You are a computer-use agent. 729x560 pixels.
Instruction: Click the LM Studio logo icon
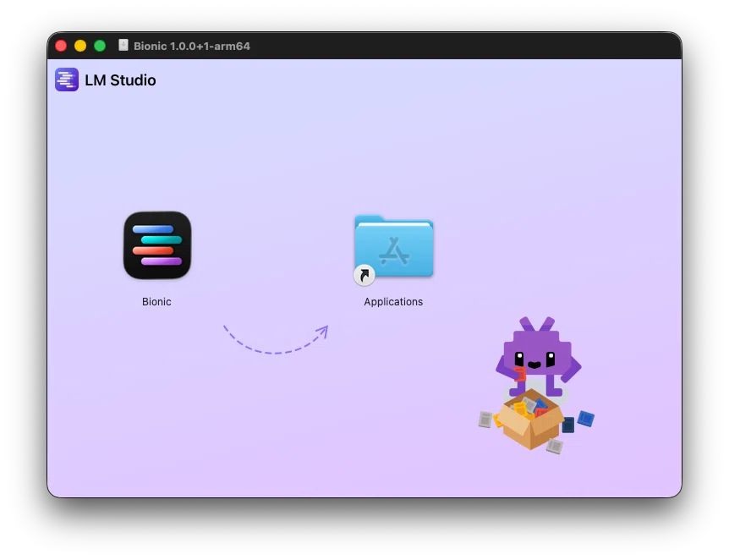pos(67,80)
